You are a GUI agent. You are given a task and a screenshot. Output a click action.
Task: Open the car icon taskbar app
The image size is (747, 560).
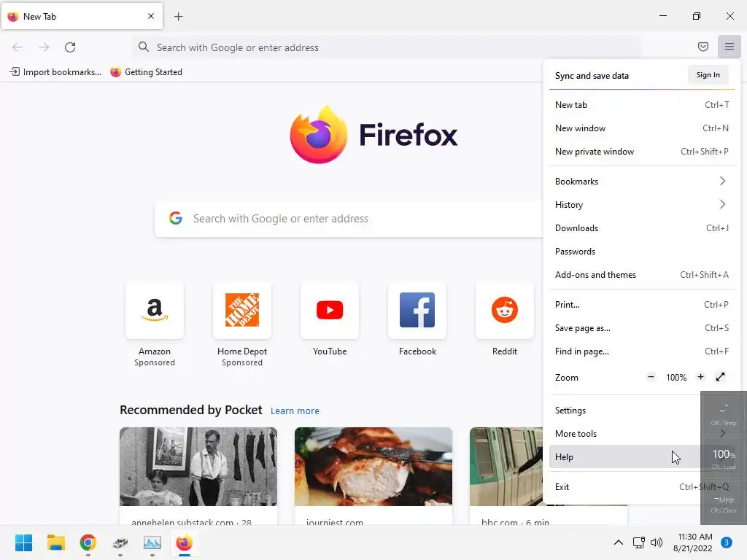pyautogui.click(x=120, y=542)
